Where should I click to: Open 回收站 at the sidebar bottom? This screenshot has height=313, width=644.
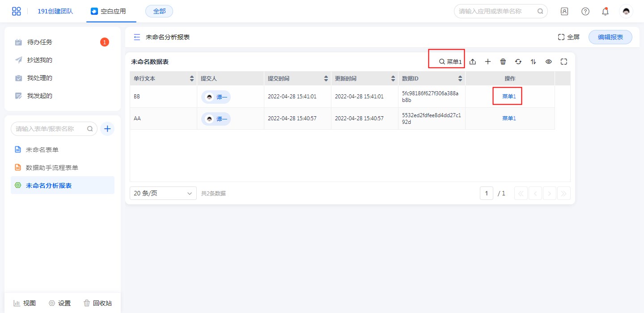(x=98, y=303)
